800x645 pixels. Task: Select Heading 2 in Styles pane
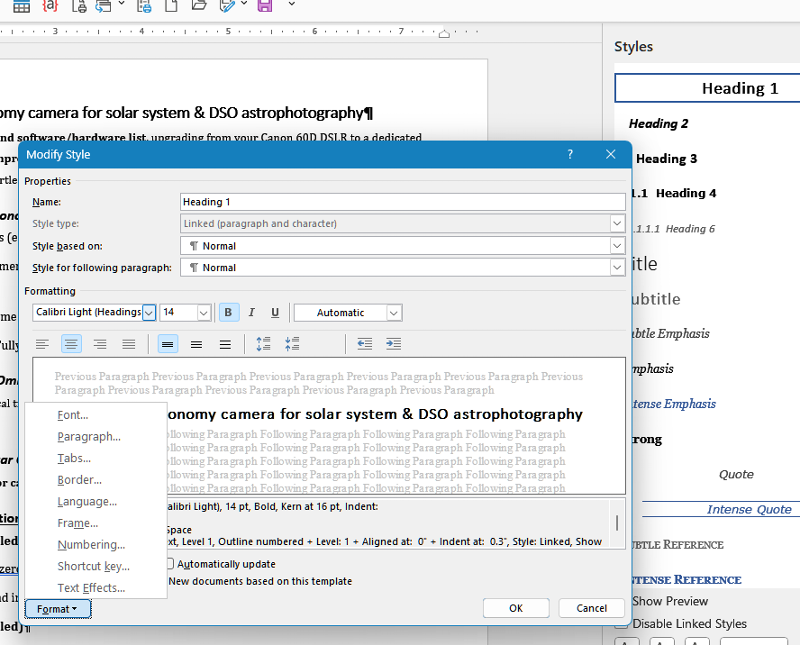(658, 123)
